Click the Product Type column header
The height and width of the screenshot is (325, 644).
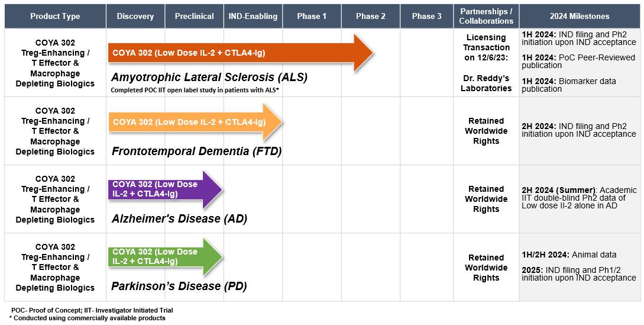pos(55,16)
